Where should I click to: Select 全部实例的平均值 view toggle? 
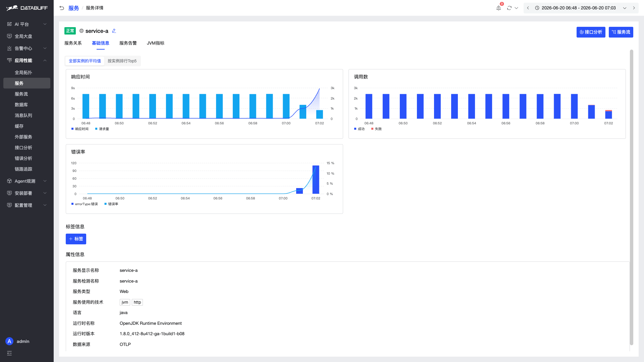[x=85, y=61]
